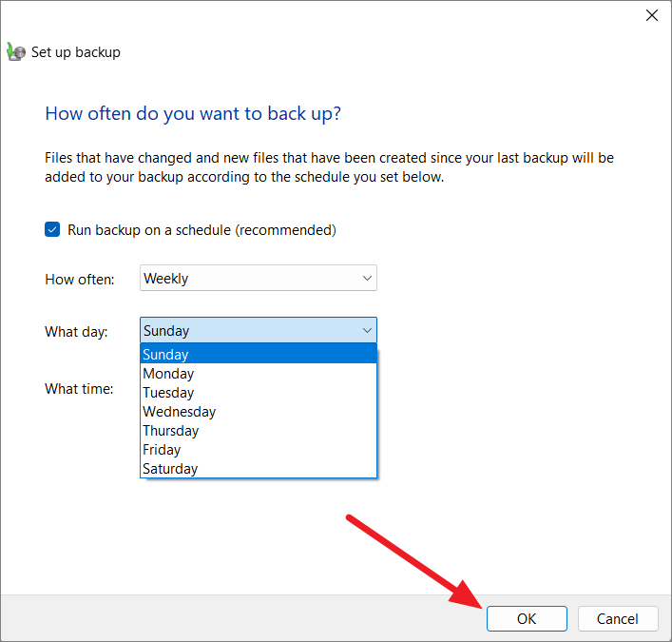Click the Set up backup icon
Viewport: 672px width, 642px height.
(16, 52)
